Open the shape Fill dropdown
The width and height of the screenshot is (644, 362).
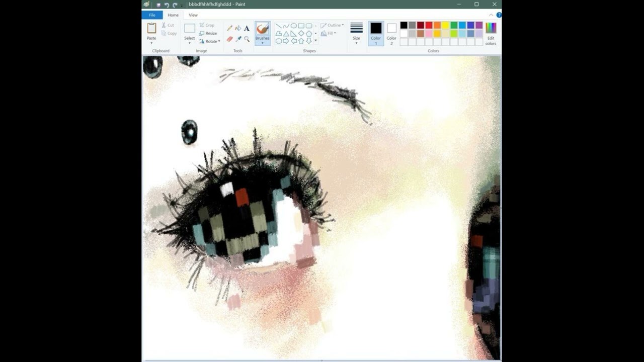pos(328,33)
